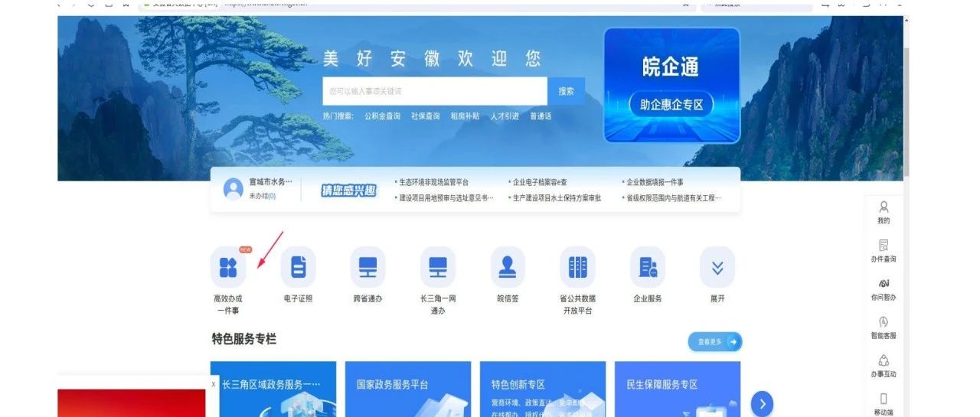Viewport: 980px width, 417px height.
Task: Click the 搜索 search button
Action: pyautogui.click(x=567, y=91)
